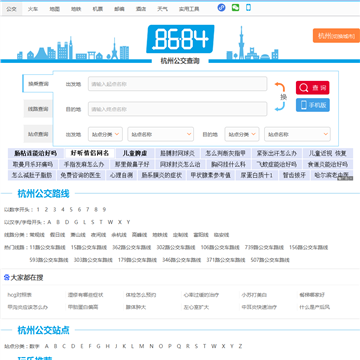Select routes starting with letter W
This screenshot has width=360, height=360.
(x=110, y=222)
